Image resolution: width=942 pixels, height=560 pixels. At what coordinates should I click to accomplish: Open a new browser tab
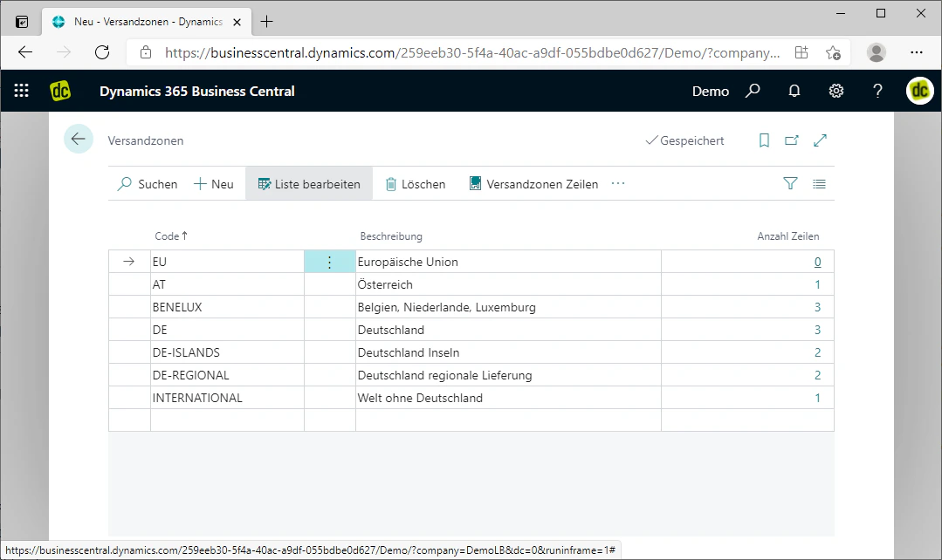click(267, 22)
